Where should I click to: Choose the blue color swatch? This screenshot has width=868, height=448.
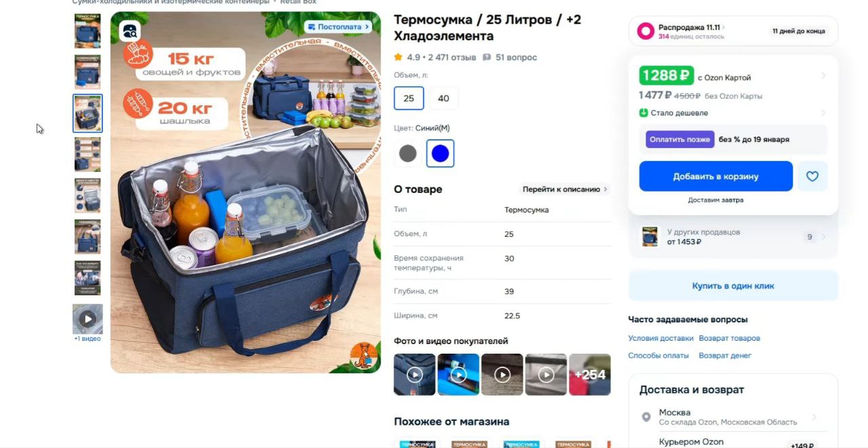[x=440, y=153]
